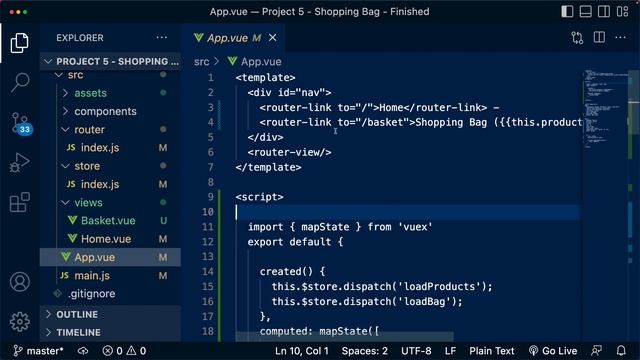Click feedback icon in status bar
The width and height of the screenshot is (640, 360).
pyautogui.click(x=596, y=351)
